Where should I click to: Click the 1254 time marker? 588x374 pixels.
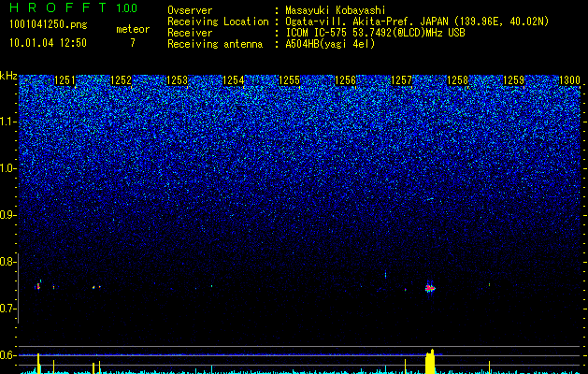233,80
